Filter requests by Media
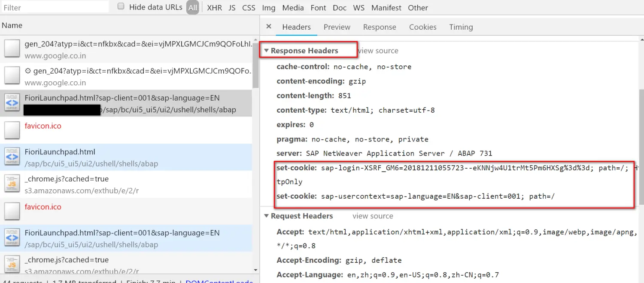The width and height of the screenshot is (644, 283). click(x=293, y=8)
